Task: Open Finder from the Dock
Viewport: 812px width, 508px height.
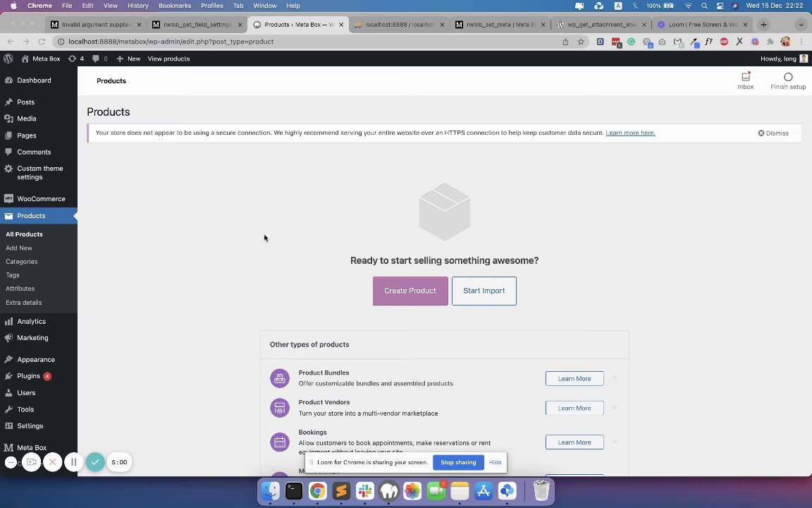Action: point(270,490)
